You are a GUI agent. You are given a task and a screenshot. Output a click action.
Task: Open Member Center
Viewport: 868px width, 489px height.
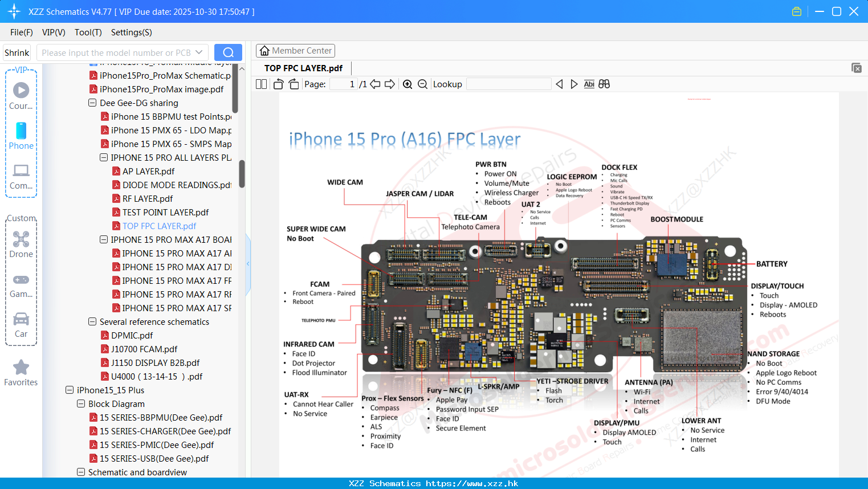pos(295,51)
